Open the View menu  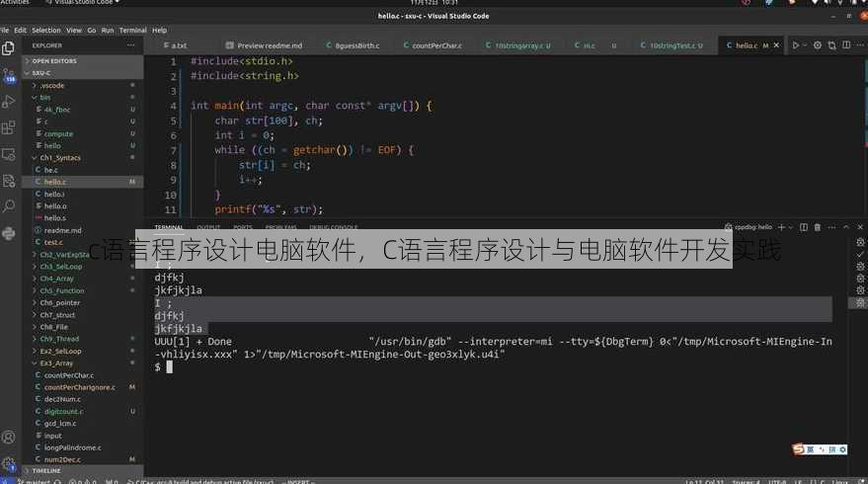74,31
